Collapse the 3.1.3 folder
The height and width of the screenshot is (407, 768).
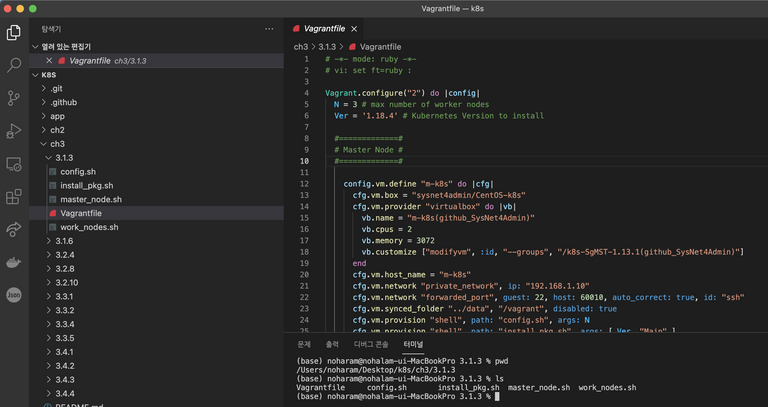tap(48, 158)
